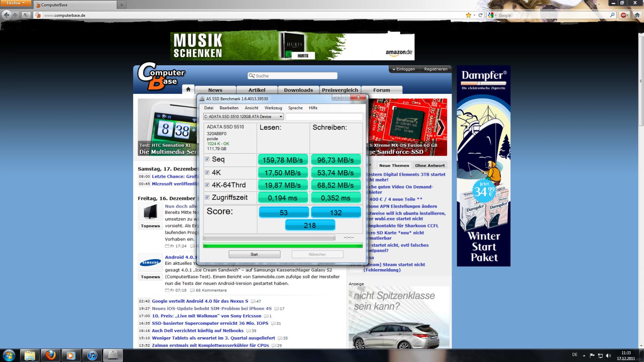This screenshot has width=644, height=362.
Task: Open 'Zalman erstmals mit Komplettwasserkühler' link
Action: (x=210, y=346)
